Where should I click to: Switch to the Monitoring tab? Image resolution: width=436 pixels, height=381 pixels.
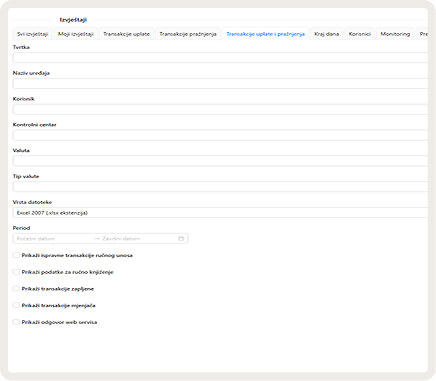point(395,34)
